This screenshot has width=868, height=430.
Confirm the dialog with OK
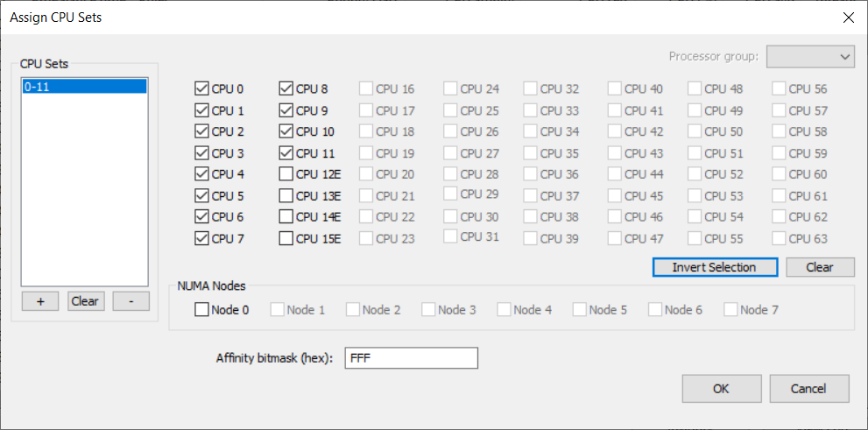721,389
